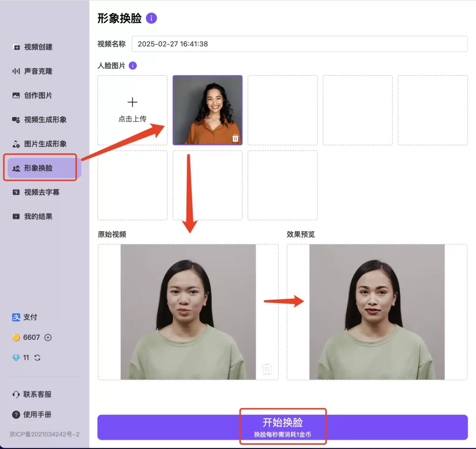476x449 pixels.
Task: Open 视频生成形象 section
Action: 39,119
